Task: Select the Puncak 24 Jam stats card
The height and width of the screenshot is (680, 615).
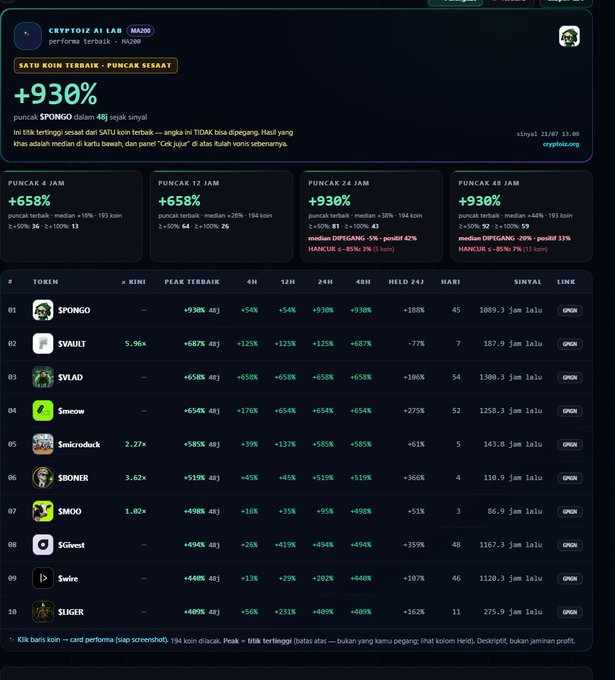Action: click(371, 216)
